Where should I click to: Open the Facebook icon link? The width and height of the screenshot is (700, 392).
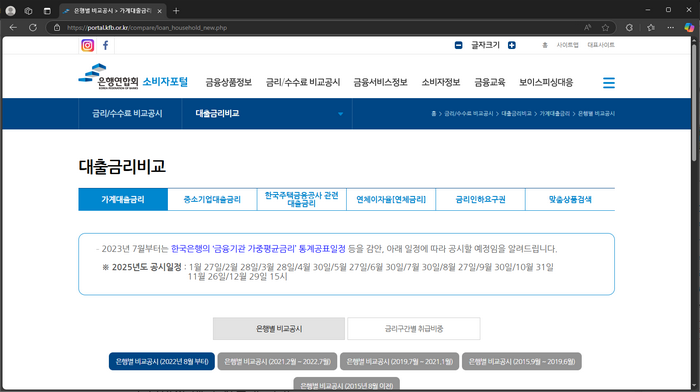coord(105,45)
